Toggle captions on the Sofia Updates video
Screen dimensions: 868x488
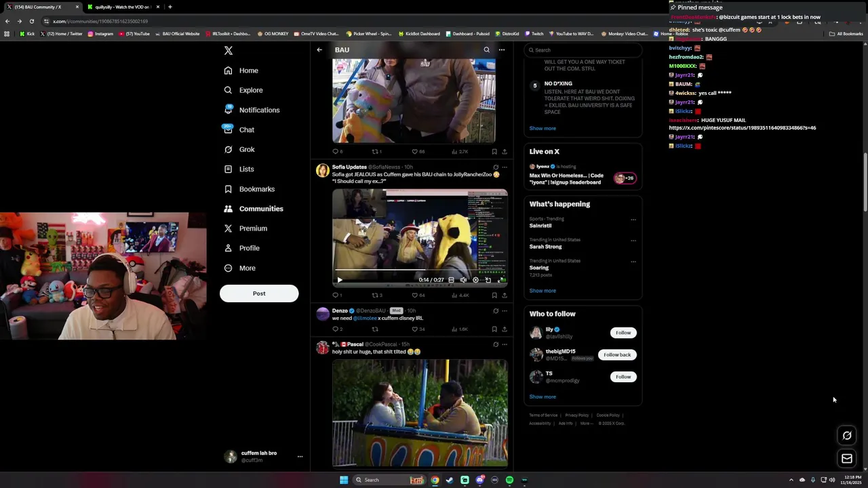[452, 280]
